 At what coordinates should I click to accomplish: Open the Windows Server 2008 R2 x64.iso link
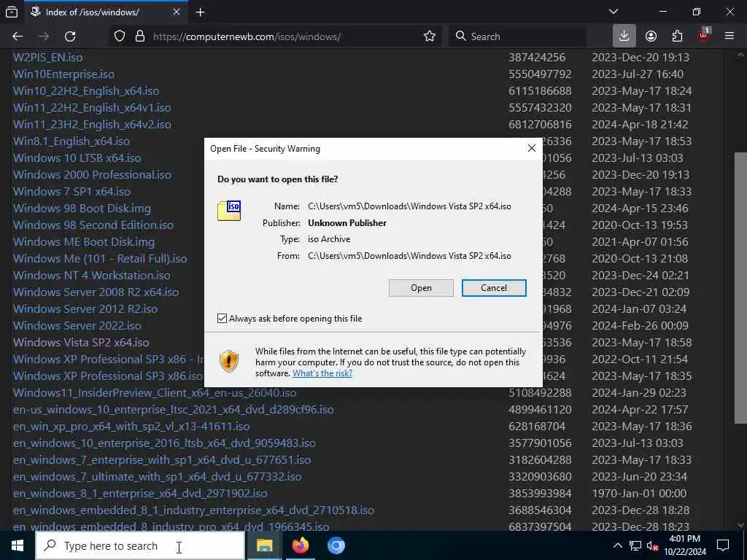tap(96, 292)
